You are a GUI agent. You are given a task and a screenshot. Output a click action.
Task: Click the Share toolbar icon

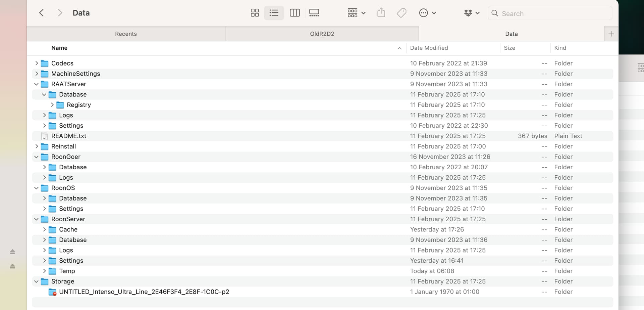tap(381, 13)
